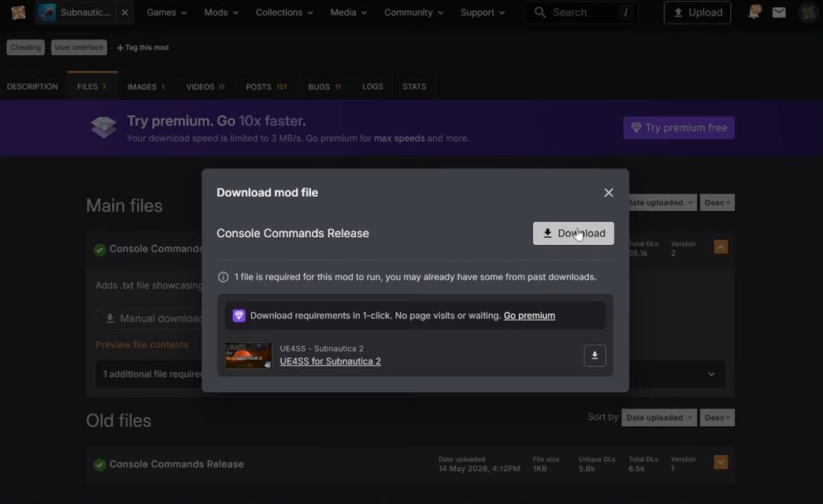
Task: Open the messages envelope icon
Action: pyautogui.click(x=779, y=12)
